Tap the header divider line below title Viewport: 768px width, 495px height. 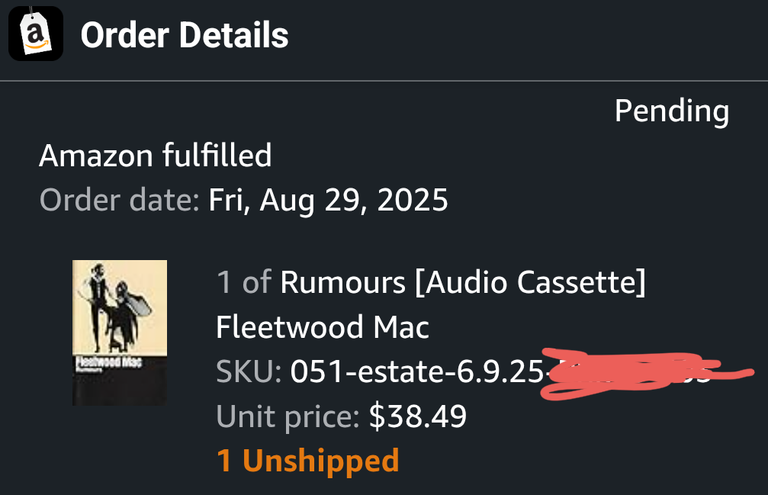384,80
